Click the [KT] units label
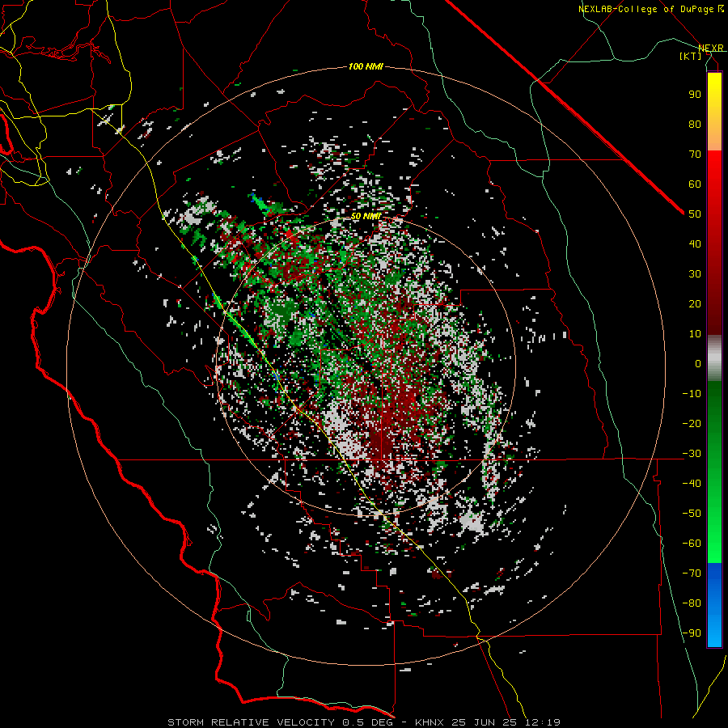 tap(691, 56)
